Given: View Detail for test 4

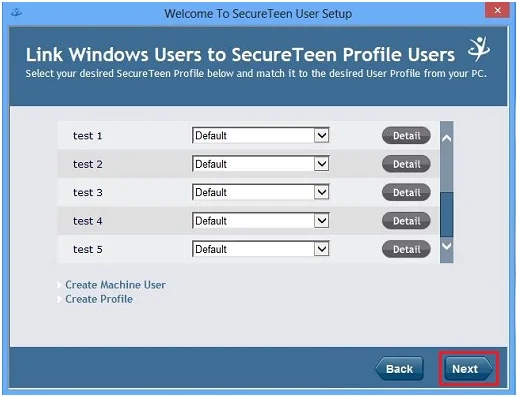Looking at the screenshot, I should [x=406, y=221].
